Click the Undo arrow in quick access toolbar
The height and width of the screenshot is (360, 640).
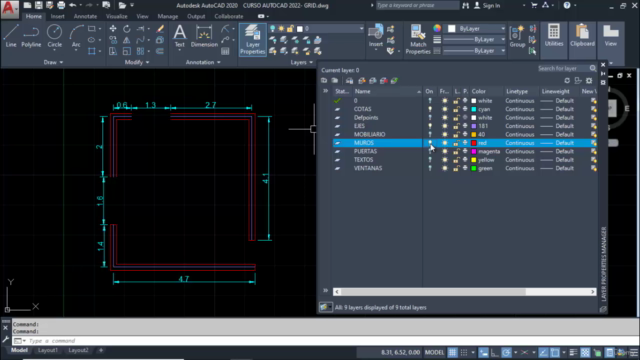73,5
